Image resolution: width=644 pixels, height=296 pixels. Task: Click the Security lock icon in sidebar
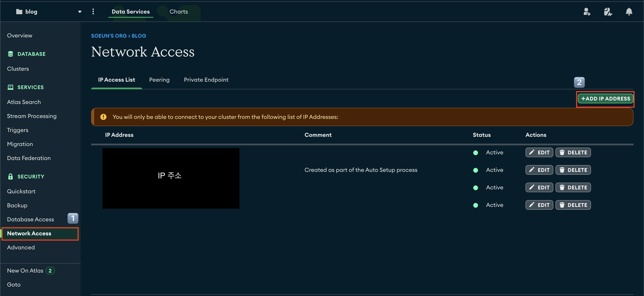click(x=11, y=177)
